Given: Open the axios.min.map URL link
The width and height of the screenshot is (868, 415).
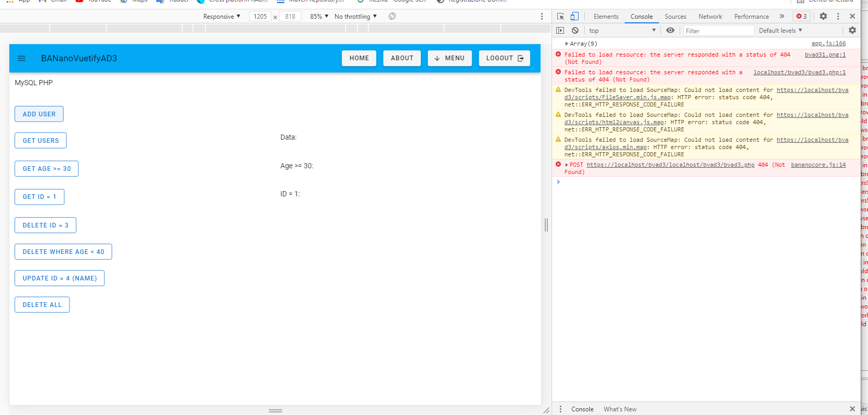Looking at the screenshot, I should [605, 147].
